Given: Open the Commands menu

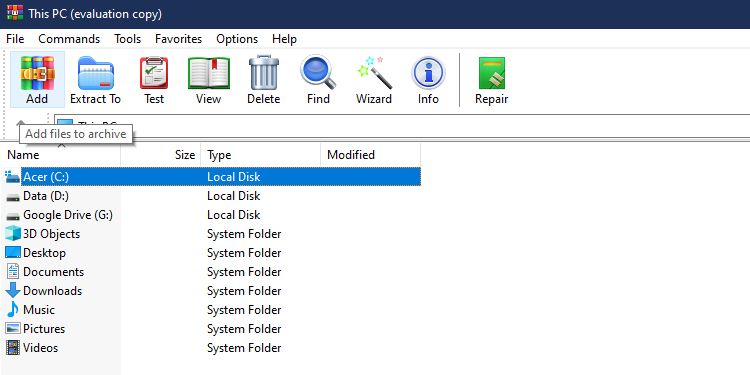Looking at the screenshot, I should point(69,39).
